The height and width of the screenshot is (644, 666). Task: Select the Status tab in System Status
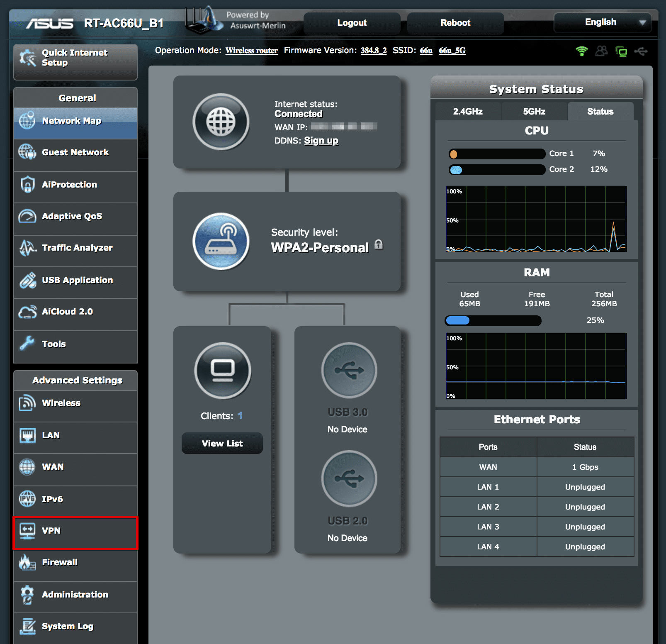click(600, 111)
